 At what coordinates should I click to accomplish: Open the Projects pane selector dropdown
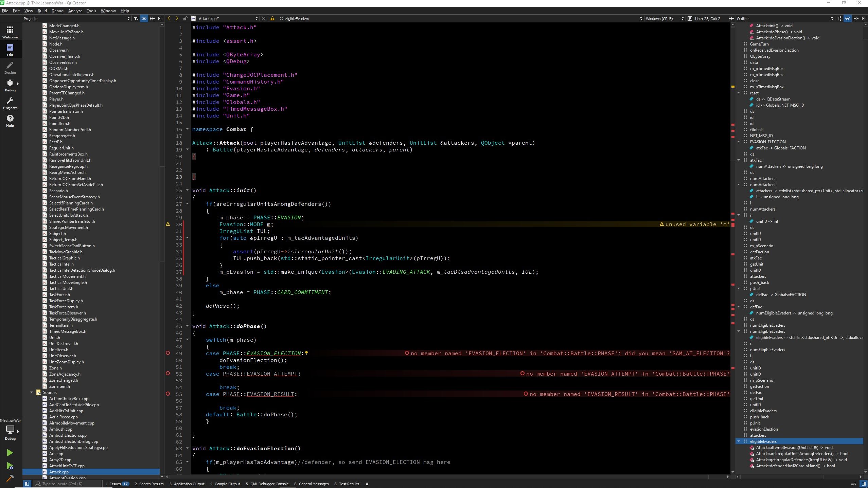tap(77, 18)
